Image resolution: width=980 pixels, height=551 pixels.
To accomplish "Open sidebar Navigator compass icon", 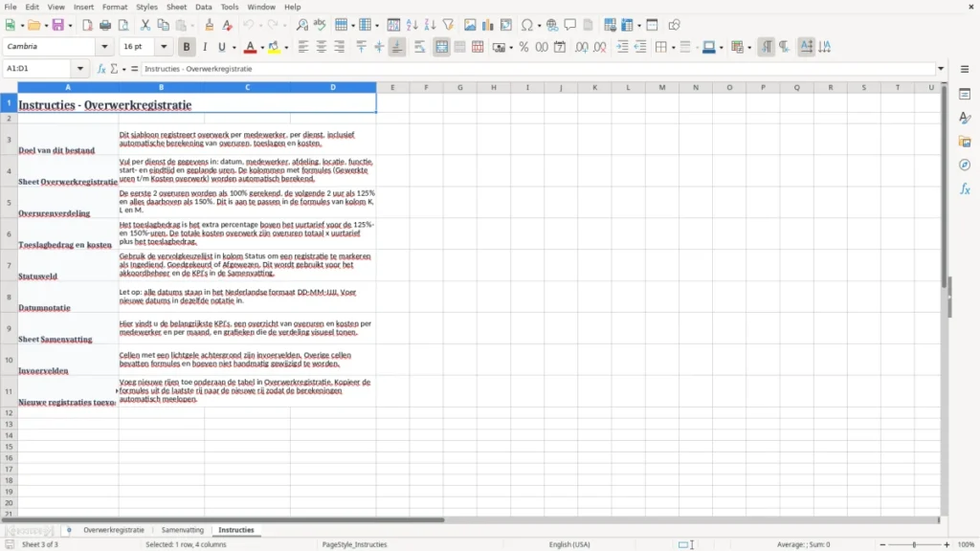I will [x=965, y=165].
